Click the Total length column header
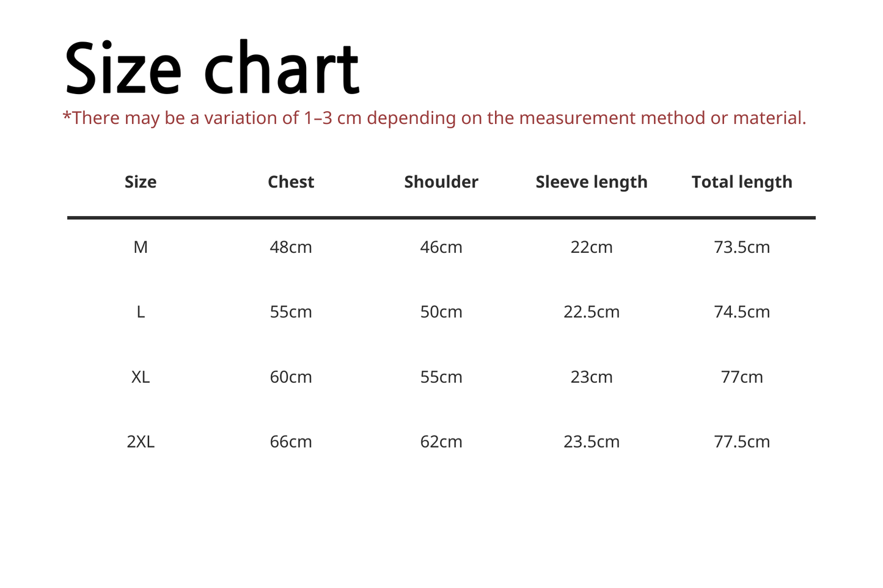The height and width of the screenshot is (588, 883). pos(742,182)
